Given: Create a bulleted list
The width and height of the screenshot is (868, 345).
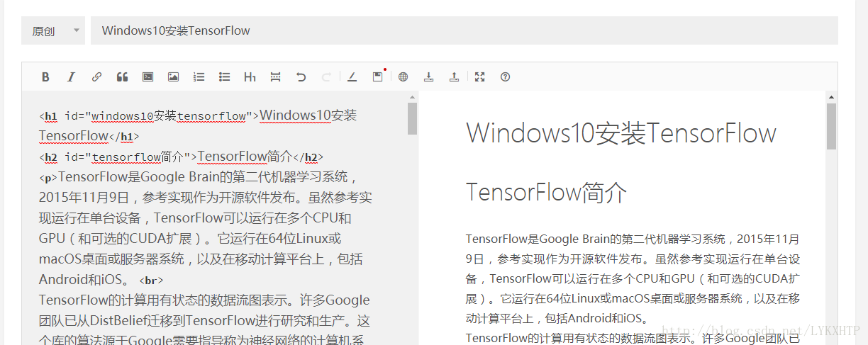Looking at the screenshot, I should pos(224,77).
